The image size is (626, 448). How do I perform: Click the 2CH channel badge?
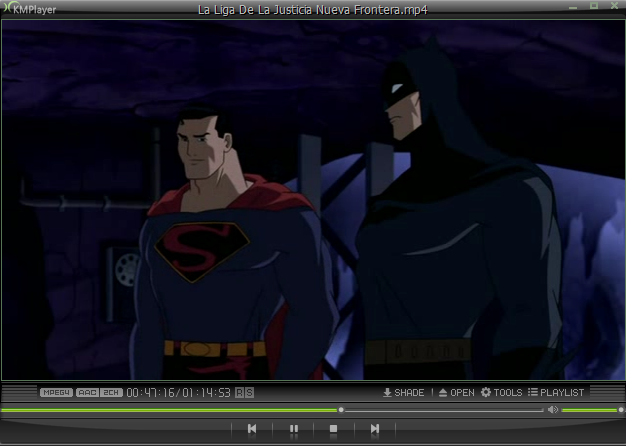(x=111, y=392)
